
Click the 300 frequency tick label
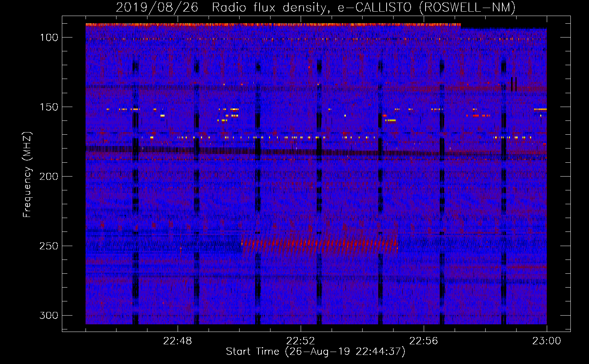pyautogui.click(x=49, y=315)
